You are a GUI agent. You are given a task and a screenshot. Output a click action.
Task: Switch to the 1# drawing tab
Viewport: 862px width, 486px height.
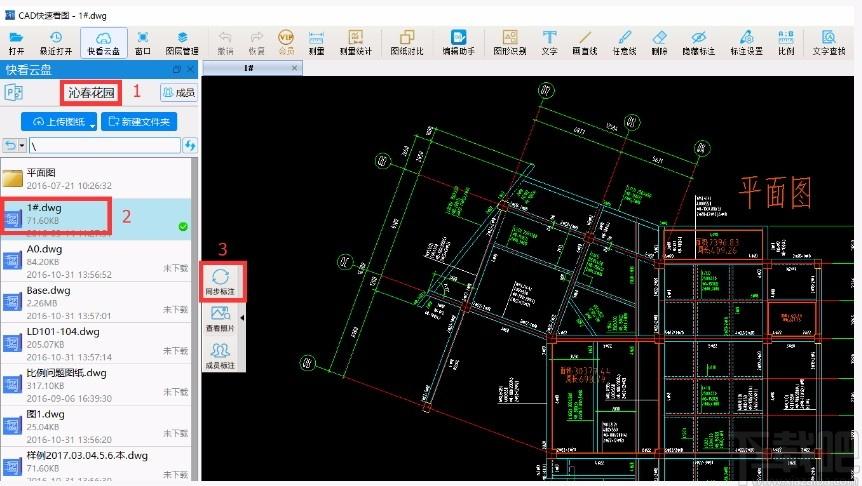point(248,68)
